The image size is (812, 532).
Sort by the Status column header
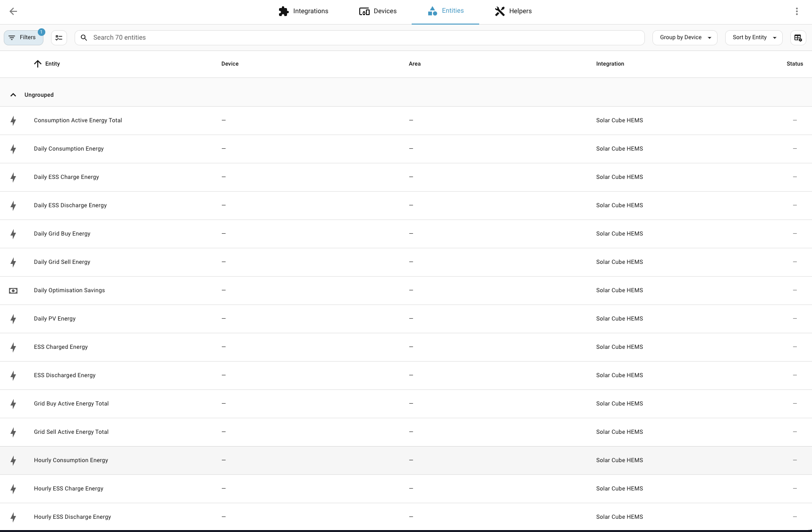point(795,64)
